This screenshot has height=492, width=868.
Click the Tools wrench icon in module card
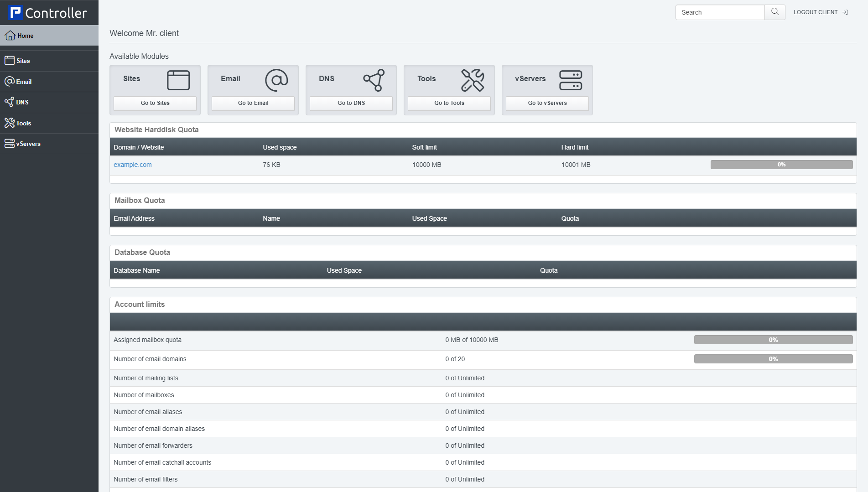click(x=472, y=80)
